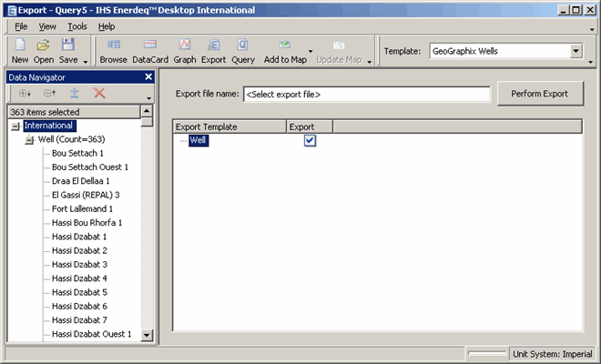Select Hassi Dzabat 2 well
Image resolution: width=601 pixels, height=364 pixels.
pos(80,250)
